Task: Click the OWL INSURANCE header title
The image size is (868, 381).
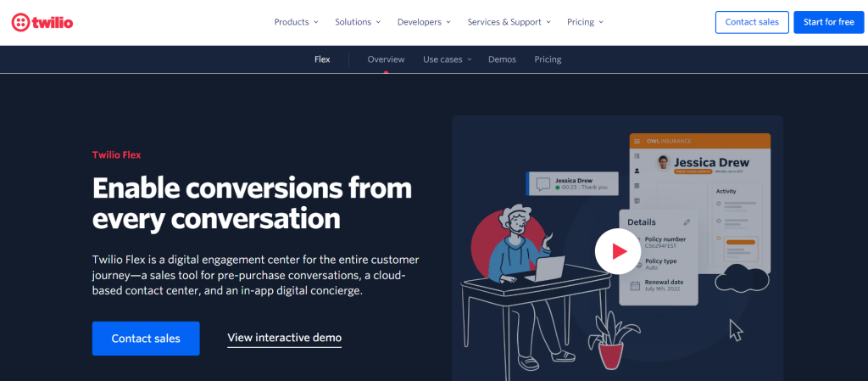Action: coord(669,141)
